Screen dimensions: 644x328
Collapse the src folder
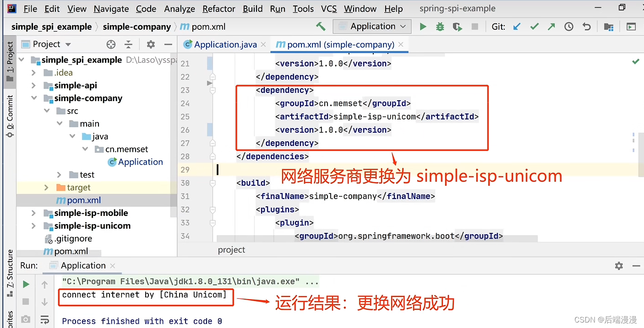(46, 111)
